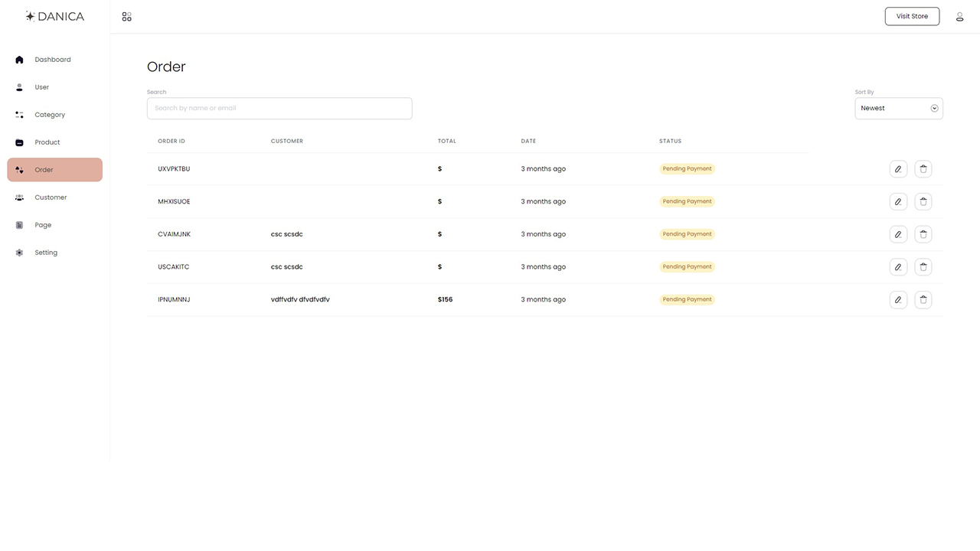Open the apps grid icon in header
This screenshot has height=551, width=980.
pyautogui.click(x=127, y=16)
